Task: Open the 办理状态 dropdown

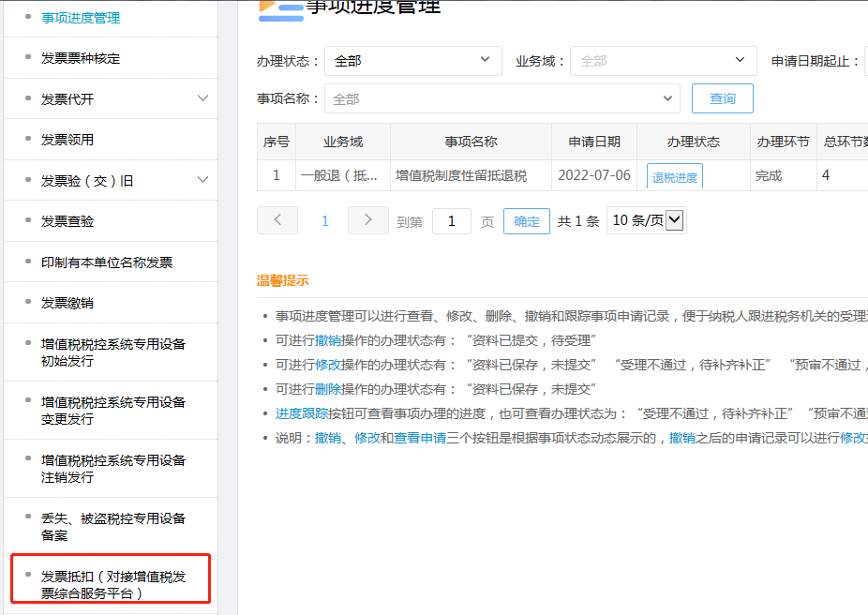Action: [413, 59]
